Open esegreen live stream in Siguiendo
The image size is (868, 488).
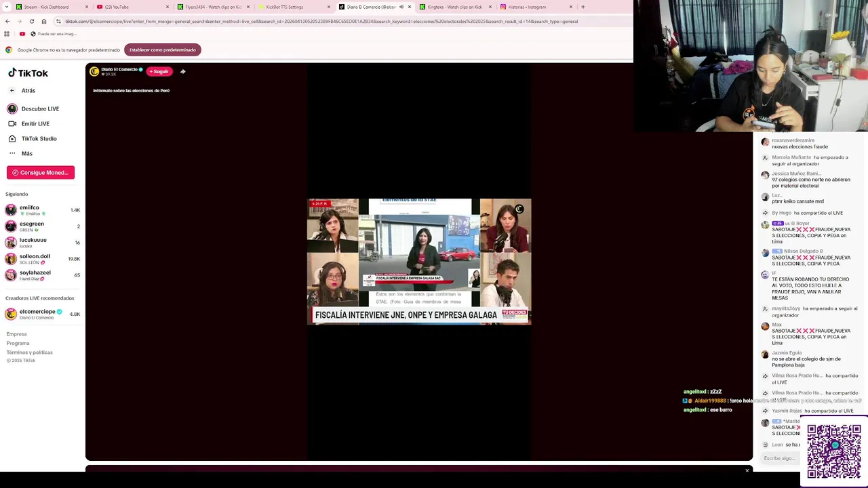(x=43, y=226)
